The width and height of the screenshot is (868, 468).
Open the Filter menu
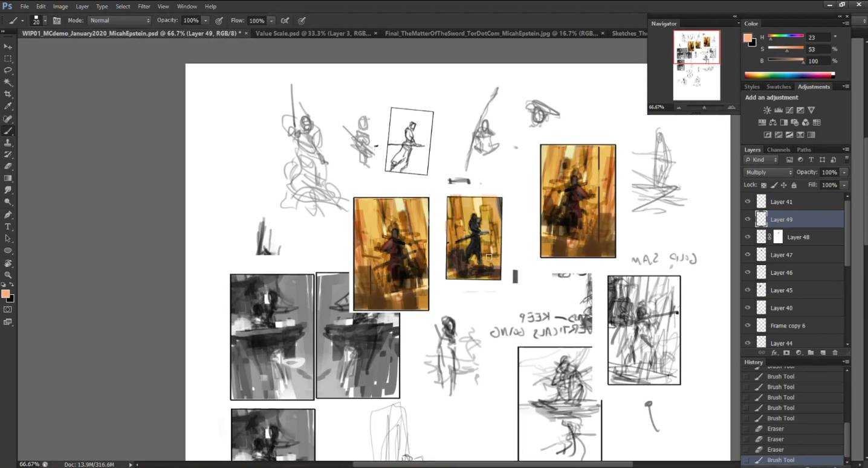144,7
